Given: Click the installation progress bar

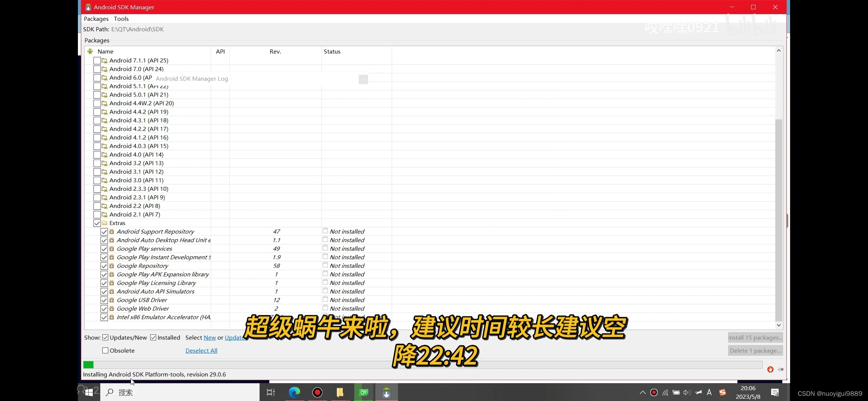Looking at the screenshot, I should [x=423, y=365].
